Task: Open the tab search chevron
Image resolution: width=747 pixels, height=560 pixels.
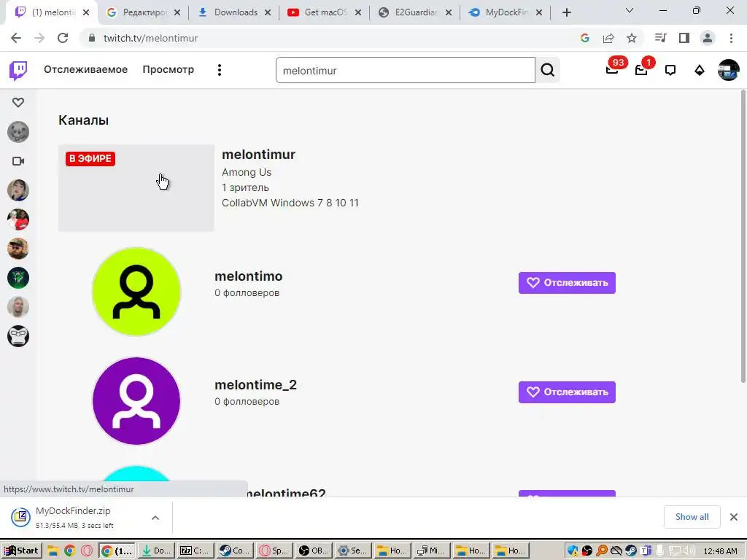Action: [x=630, y=10]
